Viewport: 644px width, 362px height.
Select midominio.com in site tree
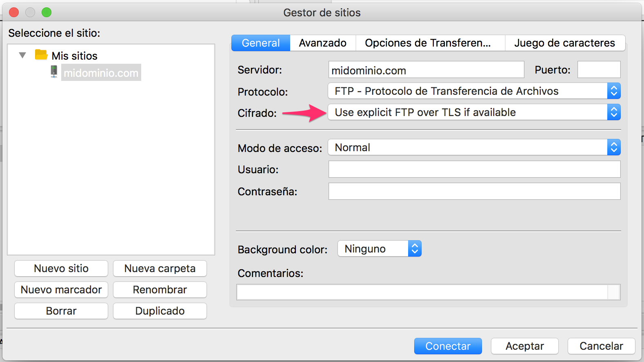click(101, 73)
